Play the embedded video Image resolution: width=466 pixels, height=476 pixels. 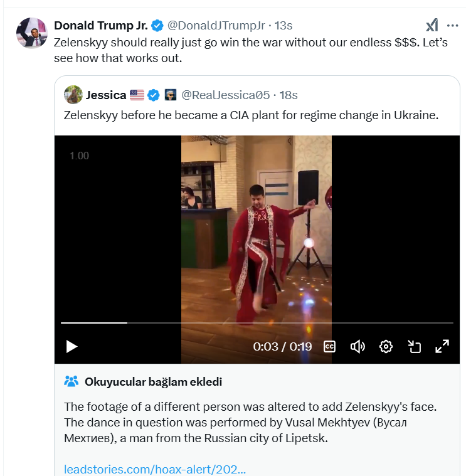[x=72, y=346]
